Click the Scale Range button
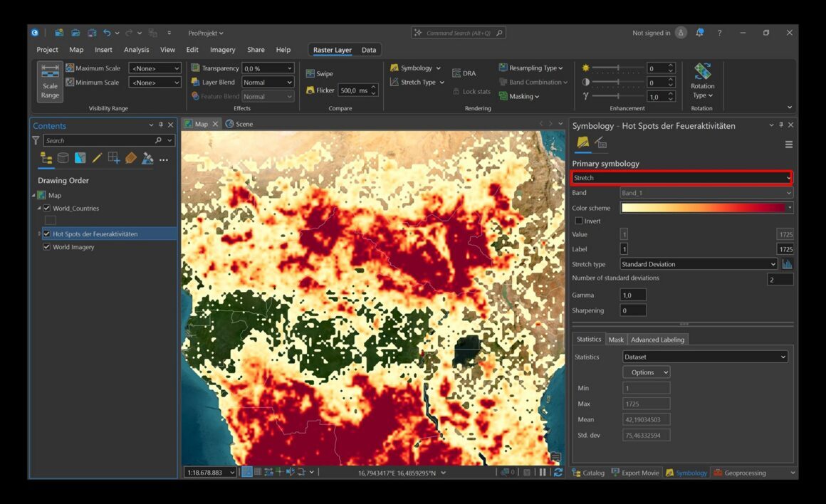Image resolution: width=826 pixels, height=504 pixels. (50, 82)
